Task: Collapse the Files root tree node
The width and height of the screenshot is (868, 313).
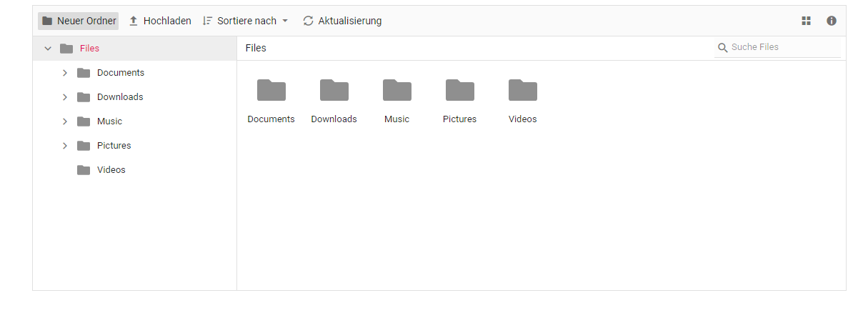Action: coord(48,49)
